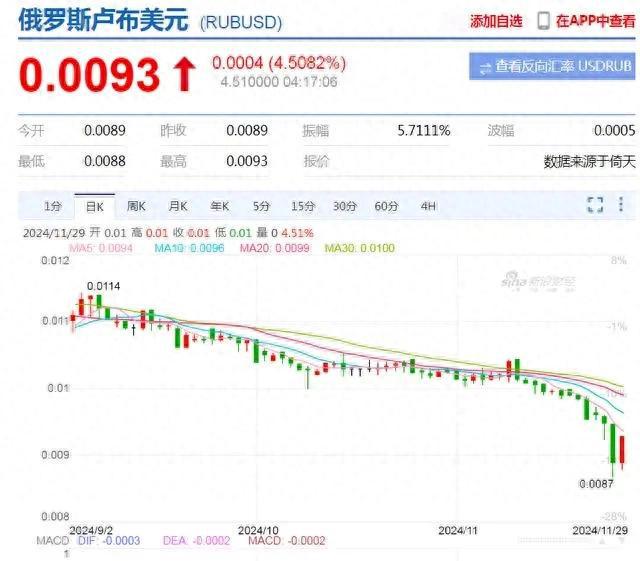Toggle the MA30 indicator label

click(360, 247)
